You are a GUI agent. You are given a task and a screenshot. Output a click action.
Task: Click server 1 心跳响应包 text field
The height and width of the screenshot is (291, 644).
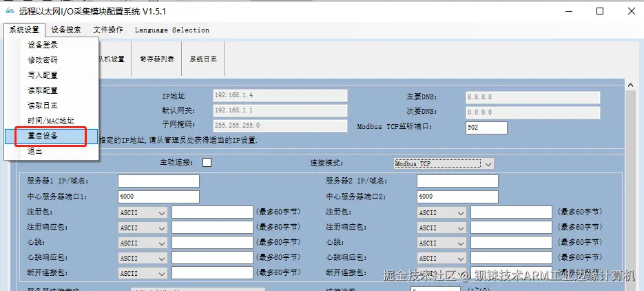(x=212, y=258)
